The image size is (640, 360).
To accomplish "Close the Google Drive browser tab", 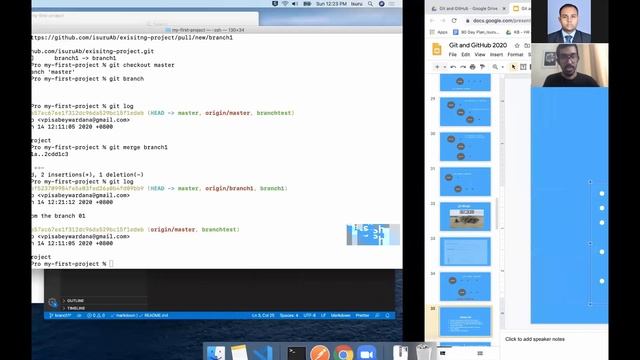I will 504,8.
